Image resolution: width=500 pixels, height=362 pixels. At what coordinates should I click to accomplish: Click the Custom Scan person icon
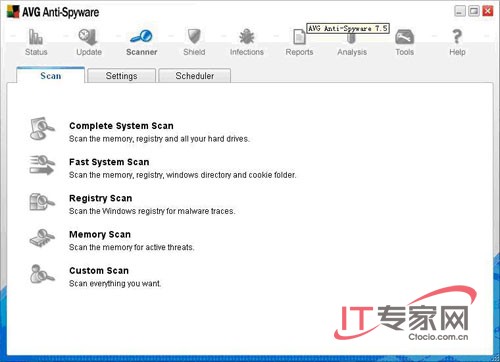[42, 274]
